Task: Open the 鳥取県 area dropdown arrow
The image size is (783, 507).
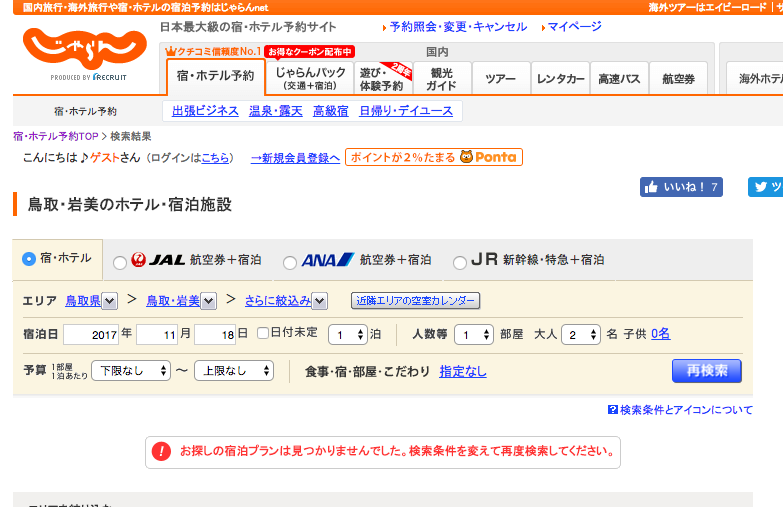Action: pos(110,301)
